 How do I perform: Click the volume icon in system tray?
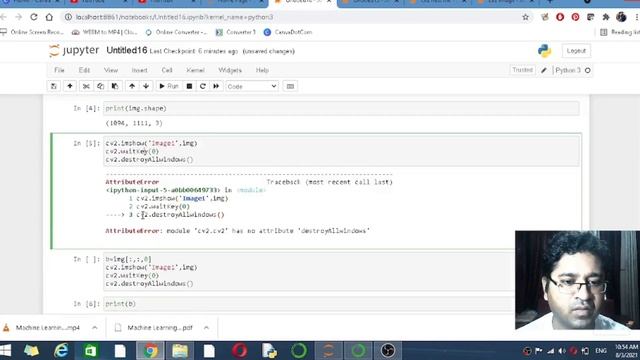click(x=562, y=351)
